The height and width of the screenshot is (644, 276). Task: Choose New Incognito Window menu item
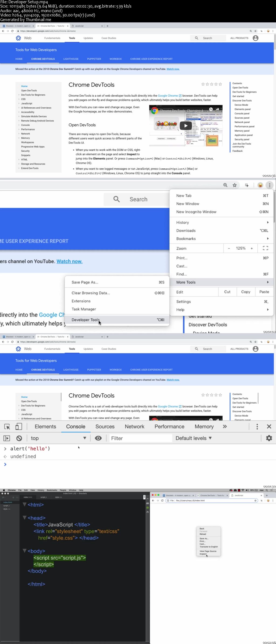click(x=222, y=212)
